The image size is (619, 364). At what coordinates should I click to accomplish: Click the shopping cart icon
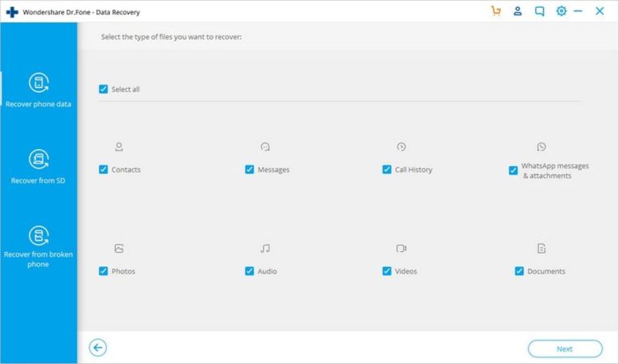pyautogui.click(x=496, y=11)
